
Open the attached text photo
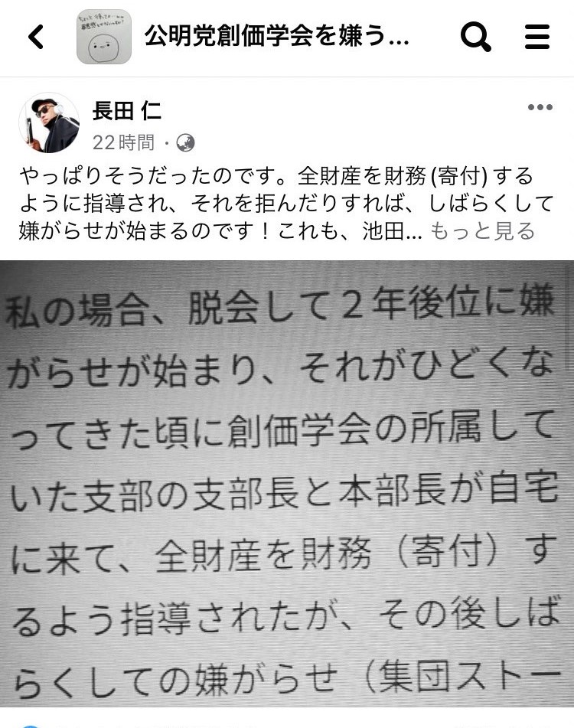point(287,483)
